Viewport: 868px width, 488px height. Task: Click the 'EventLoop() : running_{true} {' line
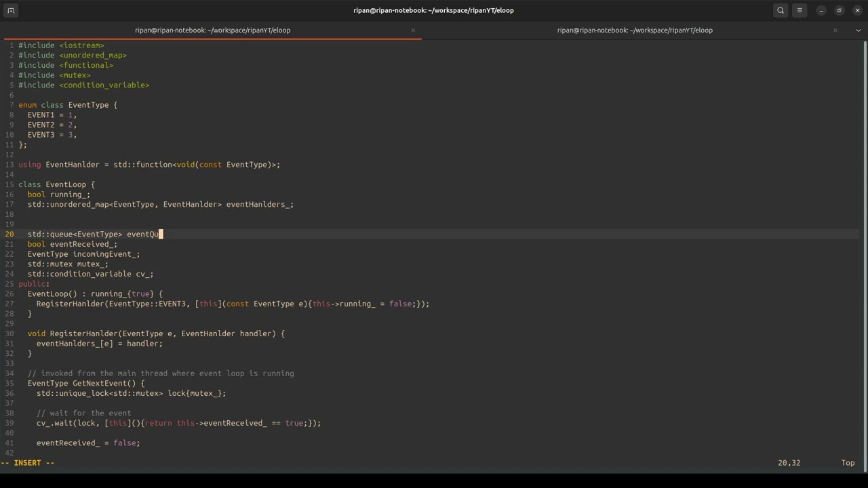pos(95,294)
